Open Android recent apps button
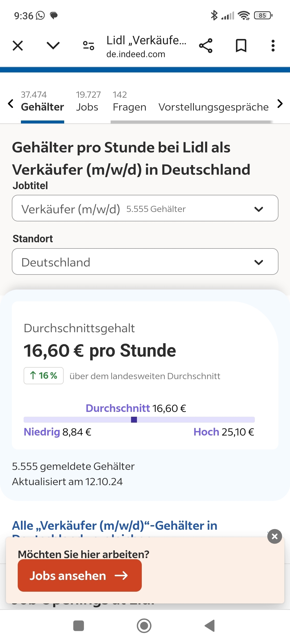290x644 pixels. pyautogui.click(x=78, y=626)
